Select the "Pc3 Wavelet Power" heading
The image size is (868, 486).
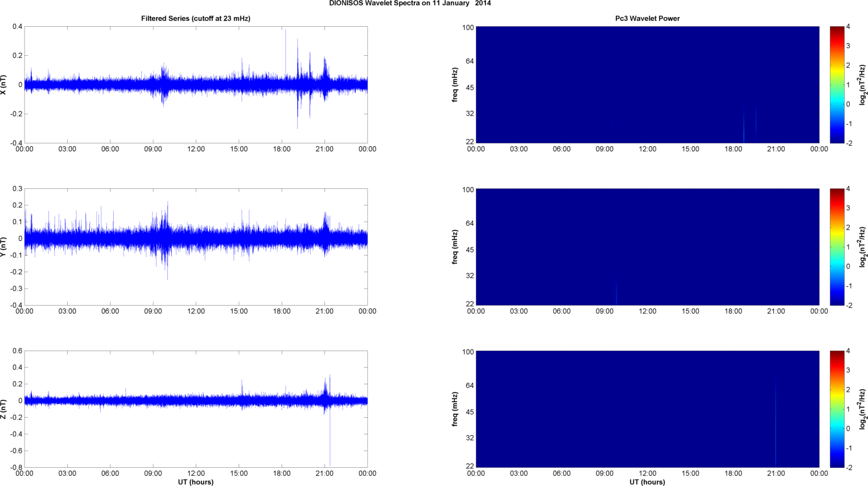[647, 18]
